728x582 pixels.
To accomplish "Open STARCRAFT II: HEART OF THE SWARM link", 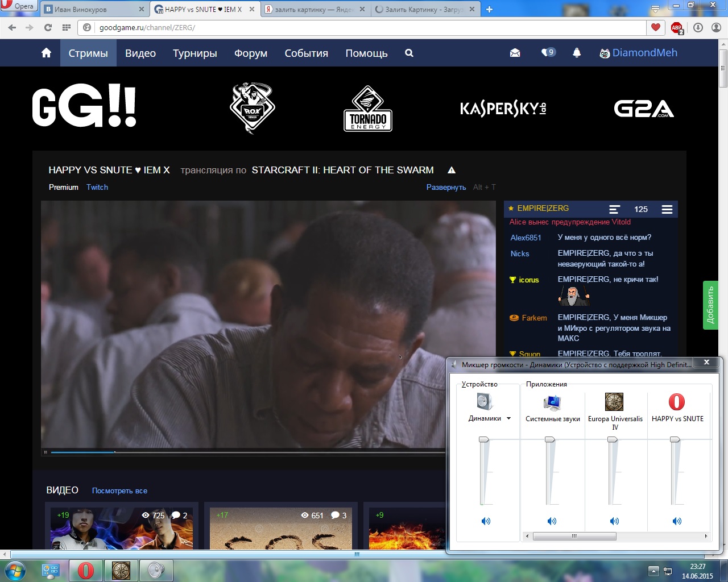I will [x=342, y=170].
